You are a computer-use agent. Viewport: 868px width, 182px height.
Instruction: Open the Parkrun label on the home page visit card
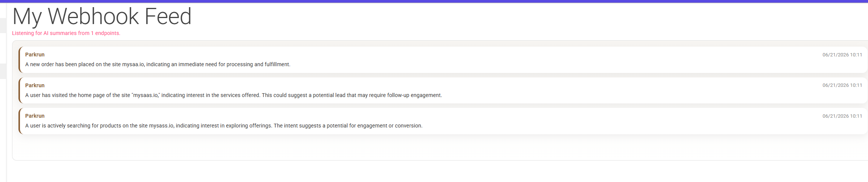pos(35,85)
